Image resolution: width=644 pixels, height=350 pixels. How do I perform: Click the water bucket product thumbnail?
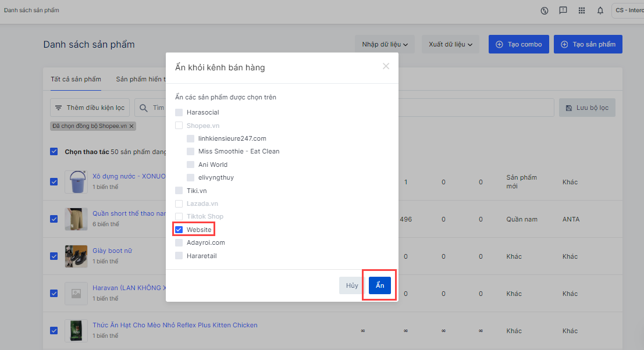pyautogui.click(x=76, y=182)
